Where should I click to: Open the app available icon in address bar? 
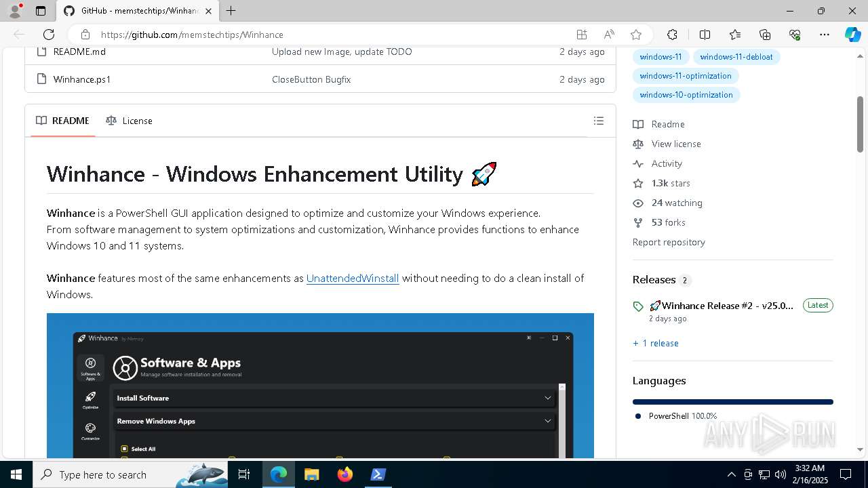581,35
